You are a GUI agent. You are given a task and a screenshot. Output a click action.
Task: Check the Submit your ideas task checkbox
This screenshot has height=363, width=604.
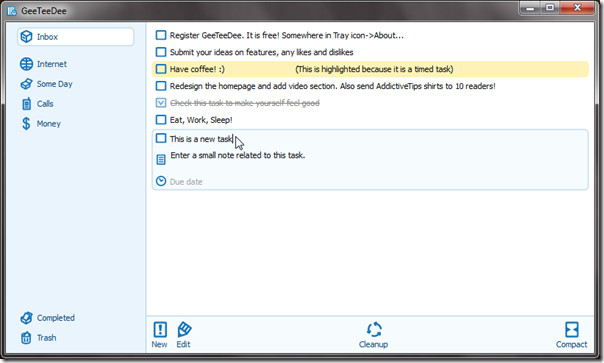point(161,52)
